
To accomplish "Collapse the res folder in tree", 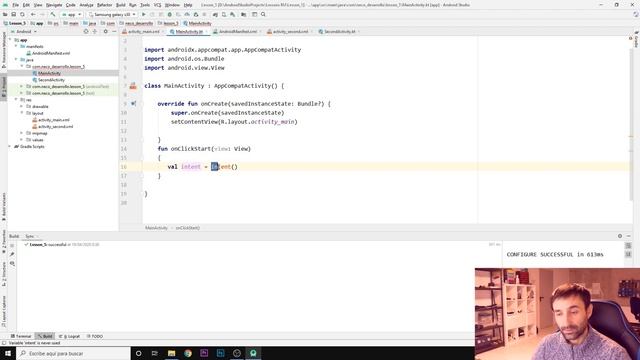I will tap(16, 100).
